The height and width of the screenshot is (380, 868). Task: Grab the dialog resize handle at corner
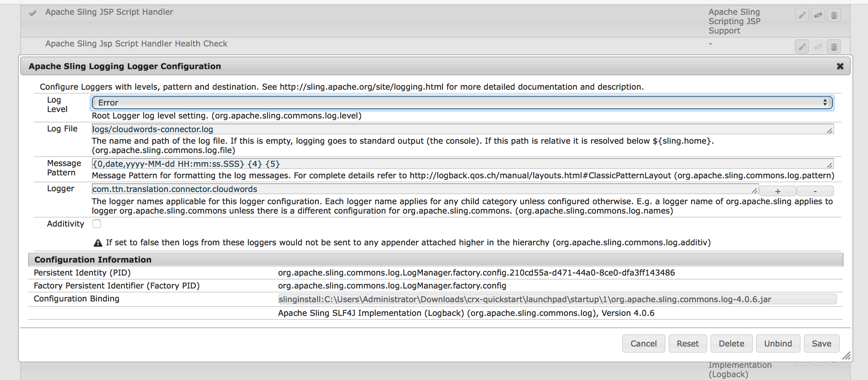click(846, 356)
